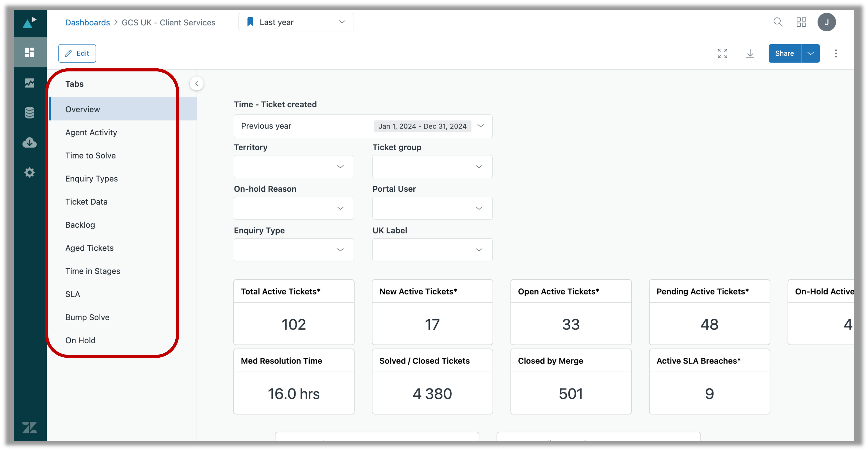Viewport: 868px width, 451px height.
Task: Switch to the SLA tab
Action: 123,294
